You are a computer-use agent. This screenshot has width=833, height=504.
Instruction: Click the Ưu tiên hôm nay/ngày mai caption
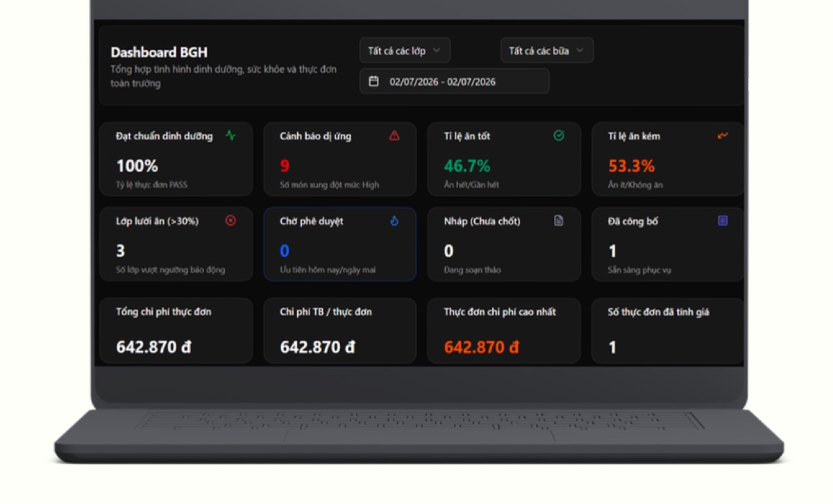pos(328,270)
